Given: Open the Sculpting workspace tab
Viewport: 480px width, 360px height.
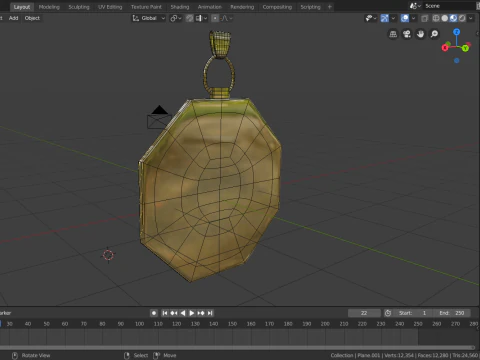Looking at the screenshot, I should point(79,7).
